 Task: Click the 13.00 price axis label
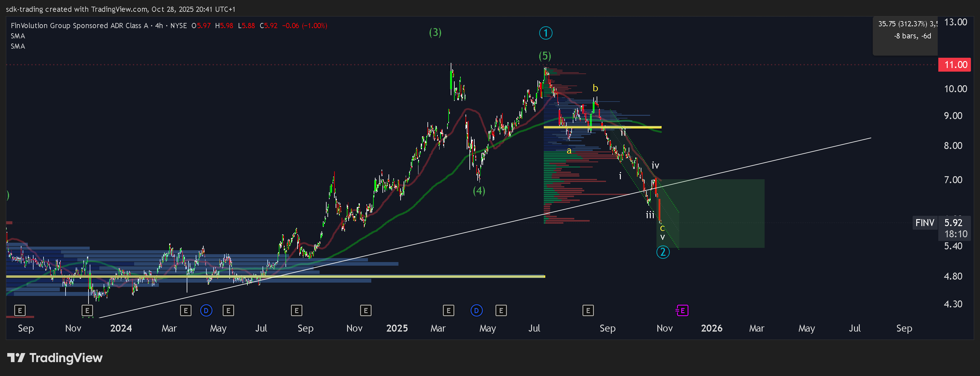(x=955, y=22)
